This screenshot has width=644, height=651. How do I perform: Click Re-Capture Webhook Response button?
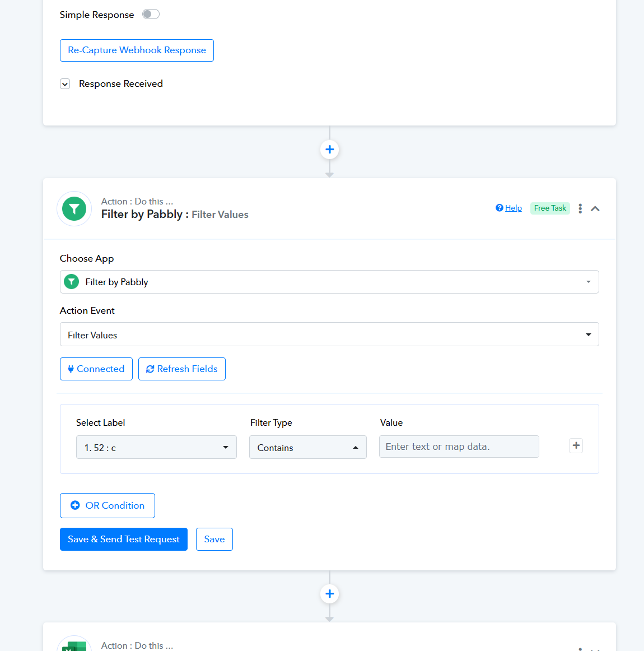(137, 50)
